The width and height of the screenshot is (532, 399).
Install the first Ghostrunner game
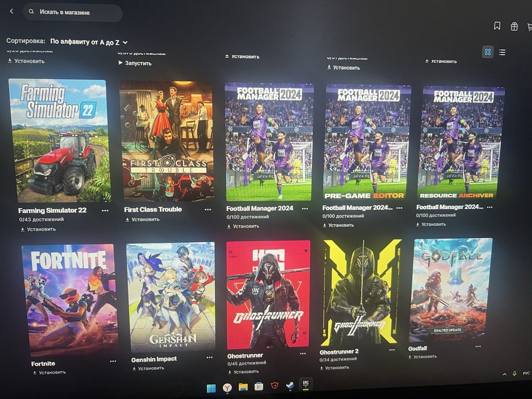point(243,372)
